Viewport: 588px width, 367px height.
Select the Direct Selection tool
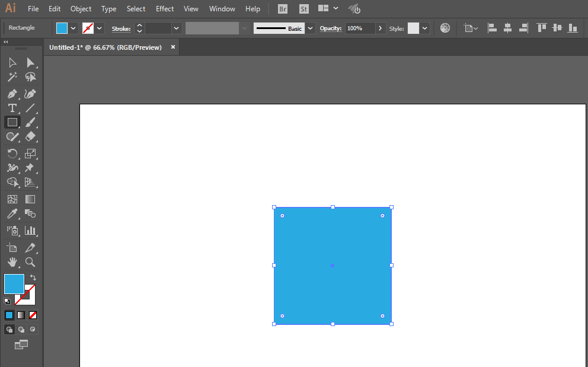30,63
